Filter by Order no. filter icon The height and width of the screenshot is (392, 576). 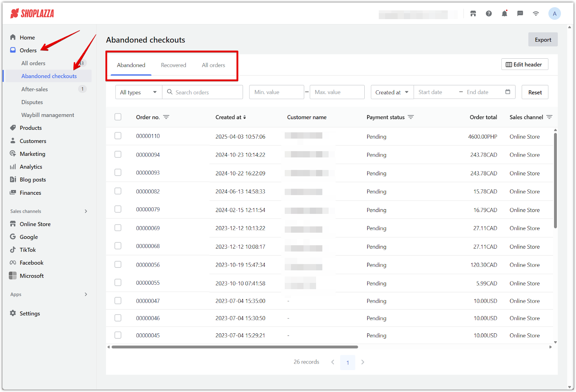[166, 117]
